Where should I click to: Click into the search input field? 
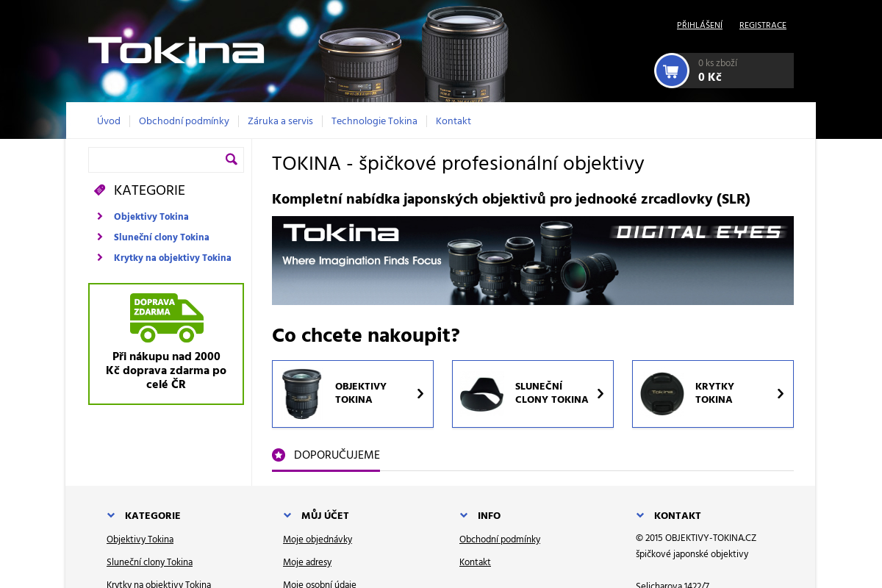tap(156, 159)
